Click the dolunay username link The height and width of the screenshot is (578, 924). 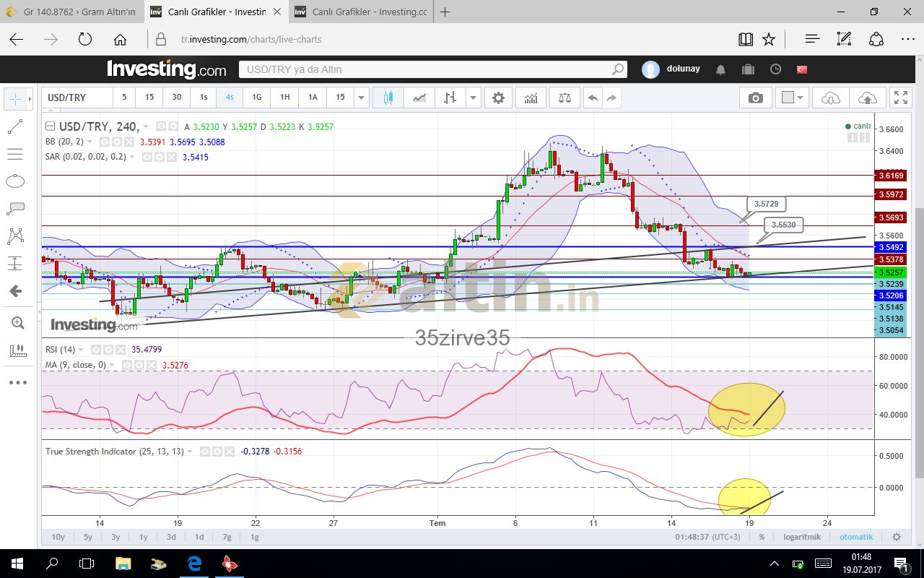click(x=682, y=69)
